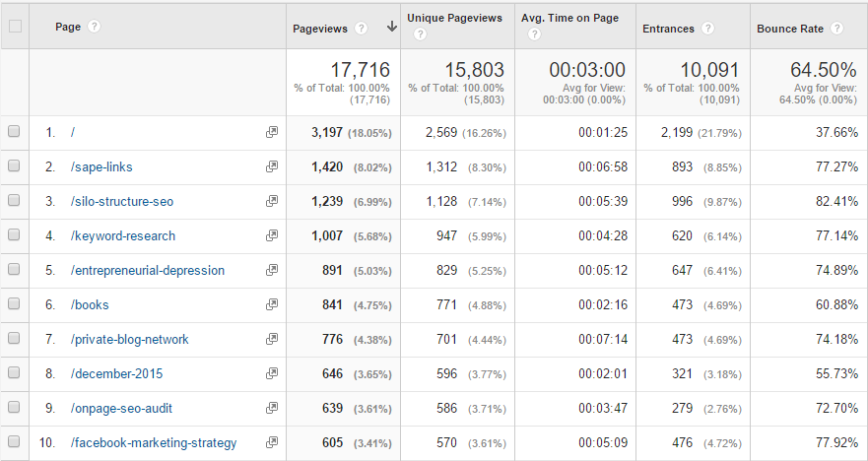868x461 pixels.
Task: Tick the /onpage-seo-audit row checkbox
Action: pyautogui.click(x=14, y=407)
